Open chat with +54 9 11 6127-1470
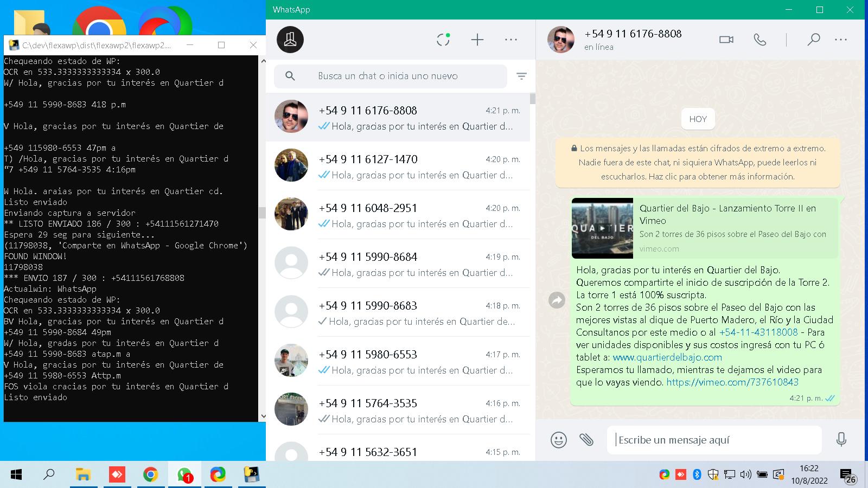The image size is (868, 488). [x=398, y=166]
